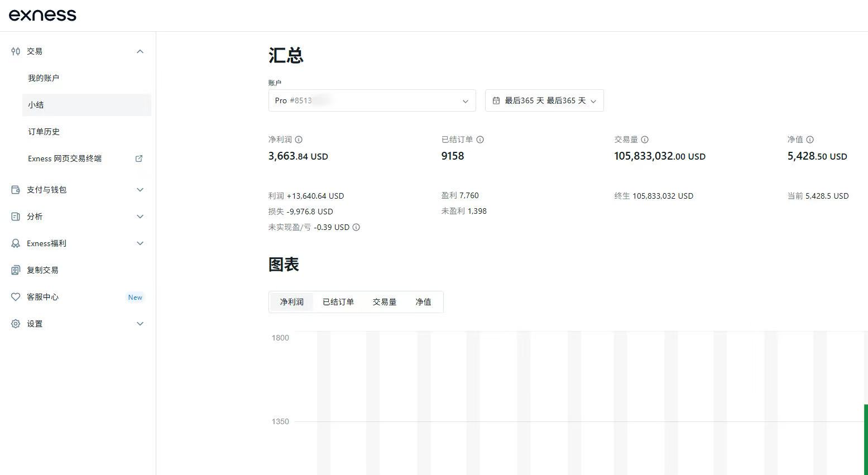Click the 1350 chart axis label

click(280, 421)
